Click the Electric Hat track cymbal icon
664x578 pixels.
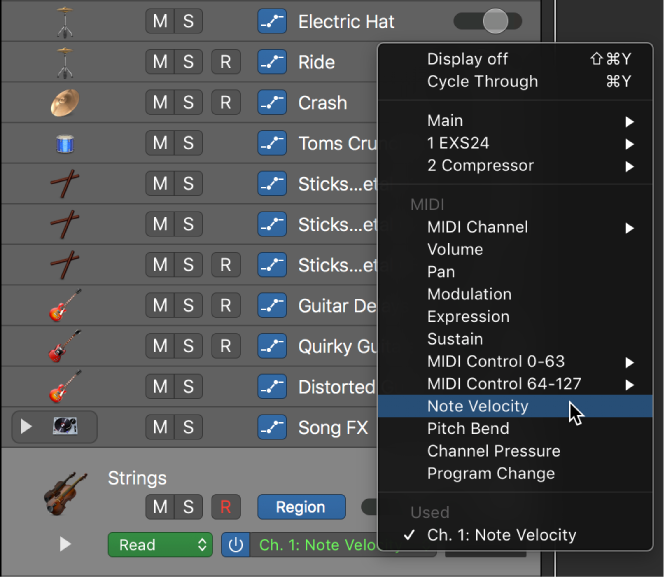tap(65, 22)
